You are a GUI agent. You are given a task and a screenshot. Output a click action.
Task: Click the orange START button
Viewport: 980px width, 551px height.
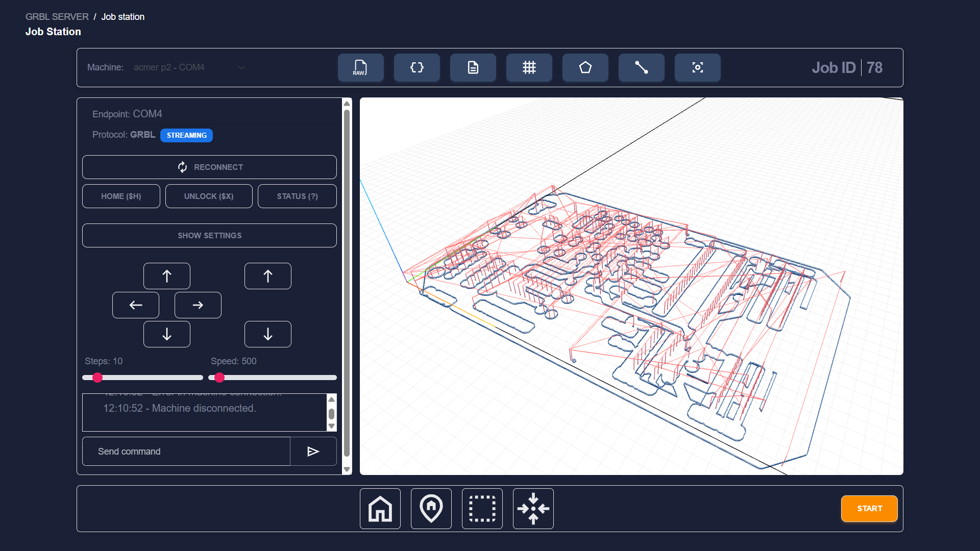[x=869, y=509]
